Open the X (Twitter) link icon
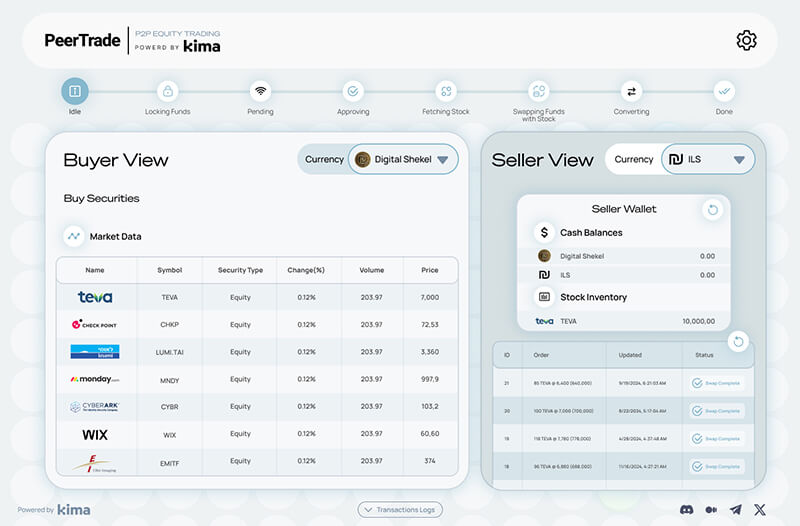Image resolution: width=800 pixels, height=526 pixels. coord(760,509)
